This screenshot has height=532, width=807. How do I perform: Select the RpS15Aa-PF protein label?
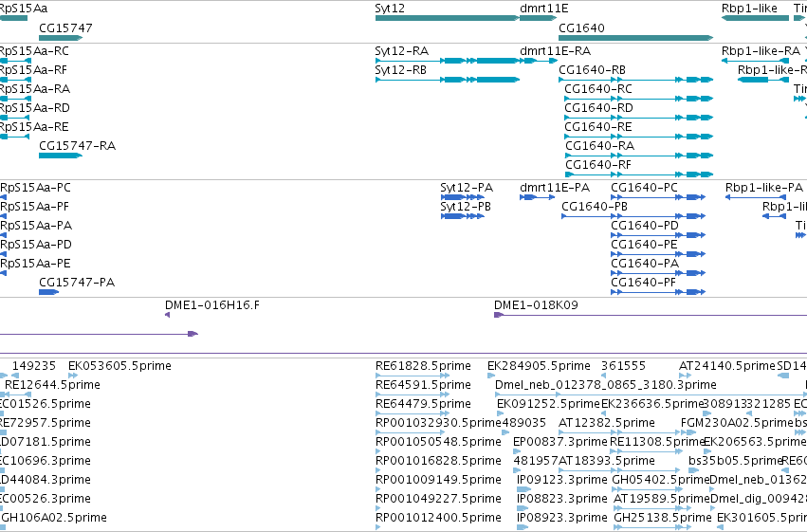point(34,207)
